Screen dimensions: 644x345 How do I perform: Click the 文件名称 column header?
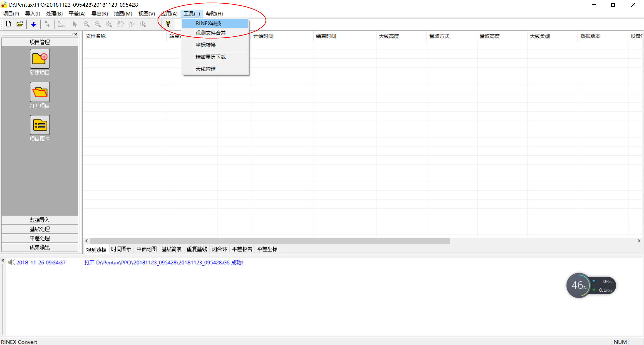point(96,36)
